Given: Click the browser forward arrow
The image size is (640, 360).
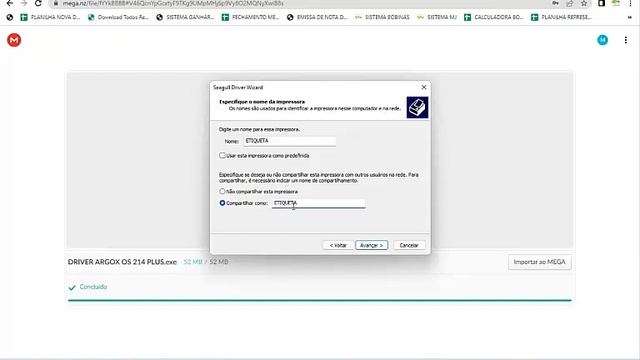Looking at the screenshot, I should (x=24, y=3).
